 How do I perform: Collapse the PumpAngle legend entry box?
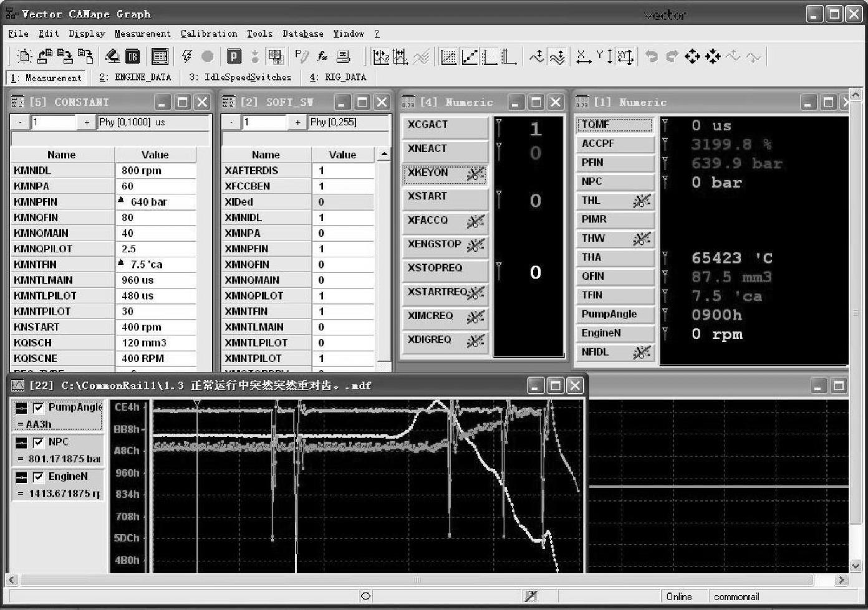(x=22, y=408)
